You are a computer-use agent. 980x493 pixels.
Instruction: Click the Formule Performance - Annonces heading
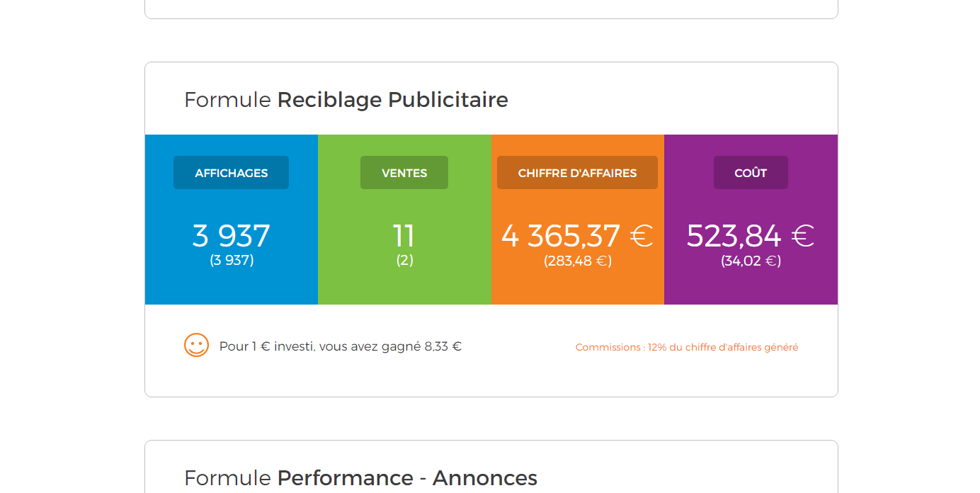pos(360,478)
